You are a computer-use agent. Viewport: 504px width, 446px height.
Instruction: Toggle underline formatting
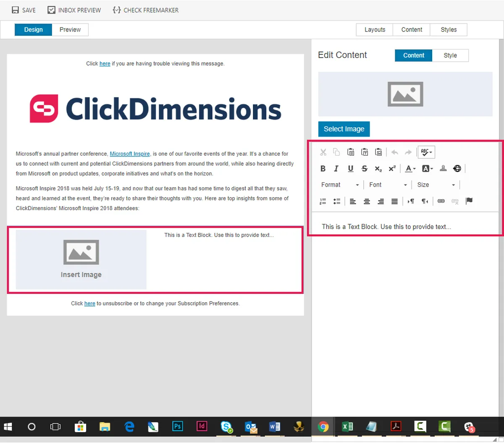point(351,169)
